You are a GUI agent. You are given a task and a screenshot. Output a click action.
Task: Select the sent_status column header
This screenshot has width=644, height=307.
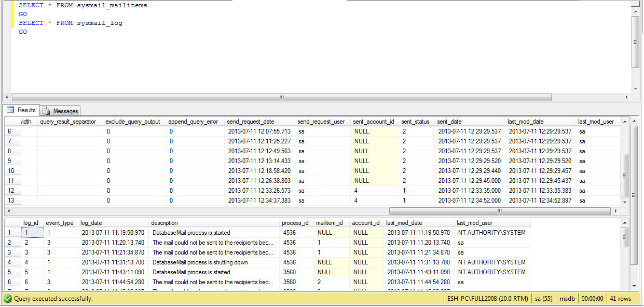tap(415, 122)
